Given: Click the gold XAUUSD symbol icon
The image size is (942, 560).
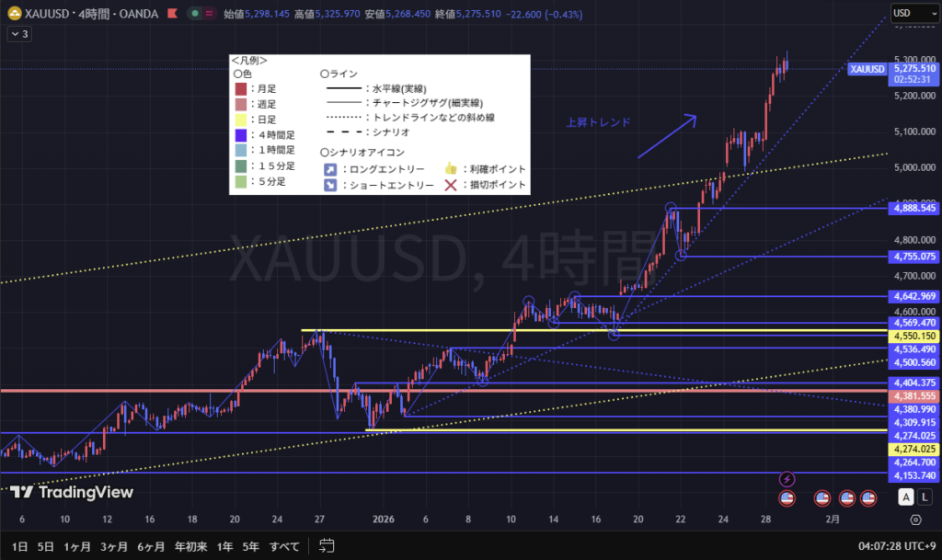Looking at the screenshot, I should tap(12, 14).
